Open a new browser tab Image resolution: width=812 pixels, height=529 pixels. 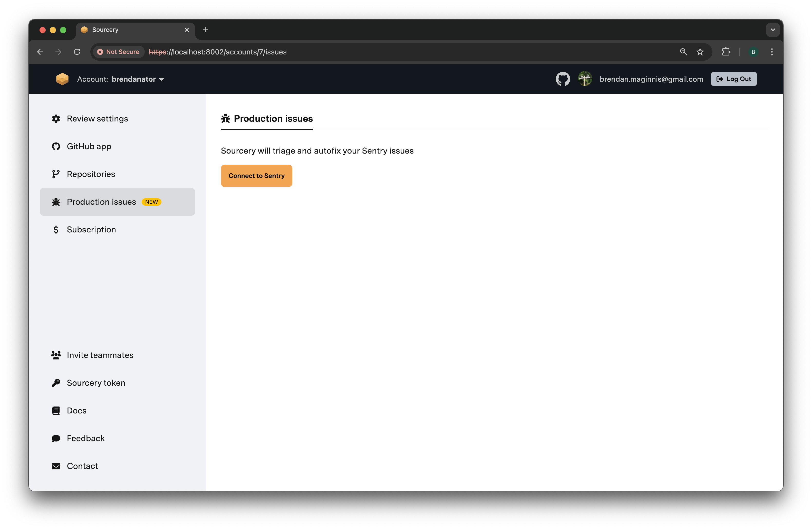(205, 30)
